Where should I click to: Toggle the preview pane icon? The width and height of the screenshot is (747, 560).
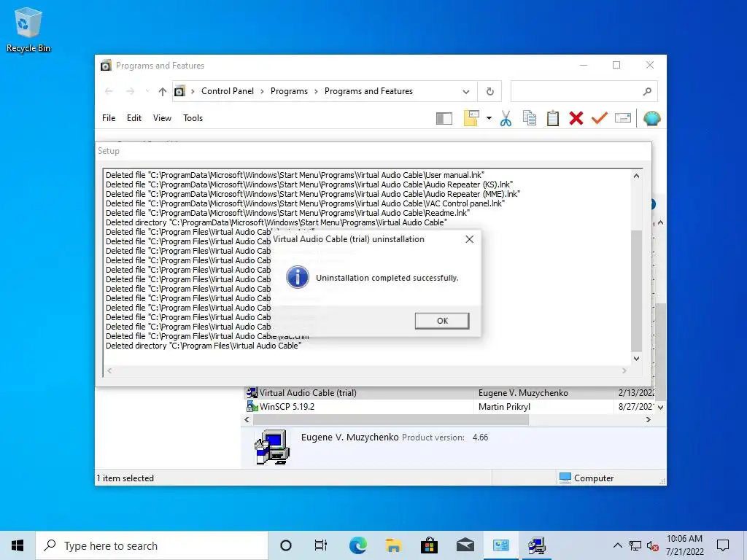pos(444,118)
